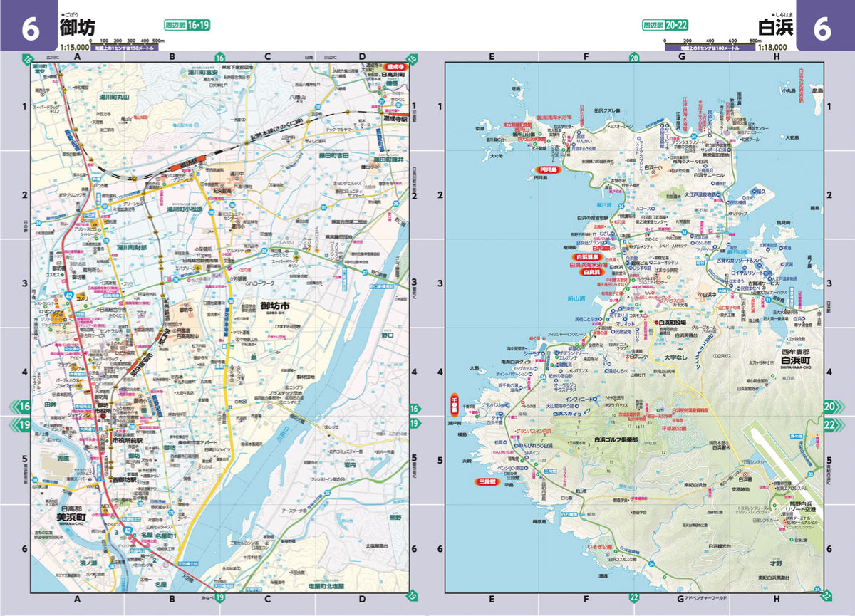The width and height of the screenshot is (855, 616).
Task: Click the 白浜 page title heading
Action: pos(776,28)
